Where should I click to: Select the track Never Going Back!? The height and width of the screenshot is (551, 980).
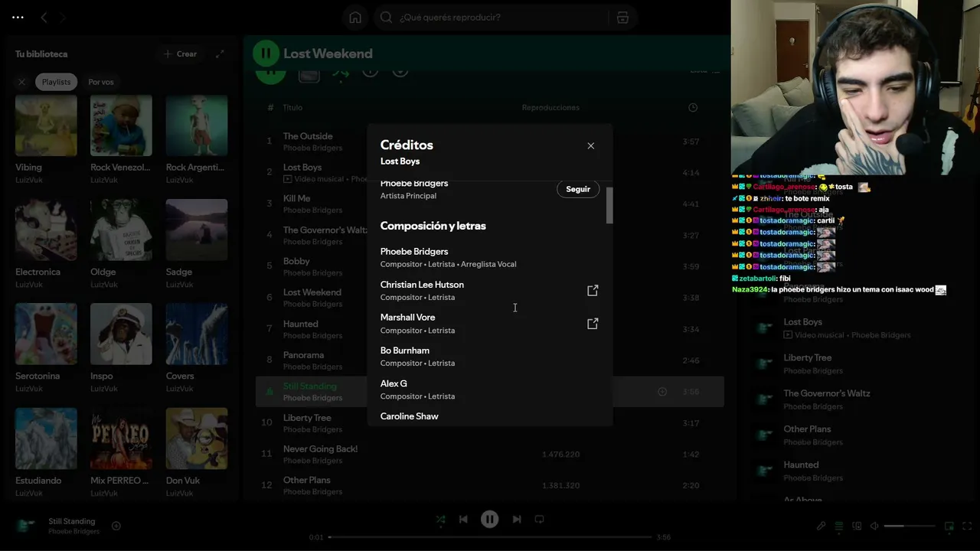[320, 449]
